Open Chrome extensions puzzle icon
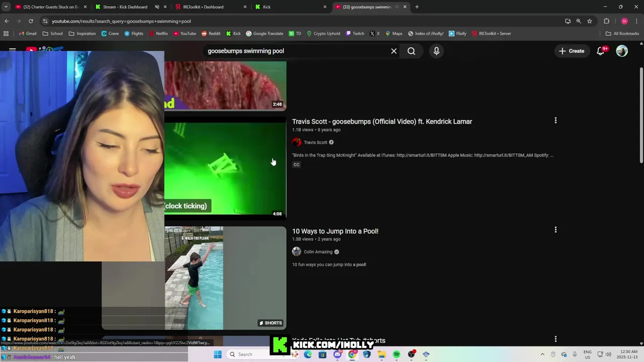The width and height of the screenshot is (644, 362). tap(606, 21)
